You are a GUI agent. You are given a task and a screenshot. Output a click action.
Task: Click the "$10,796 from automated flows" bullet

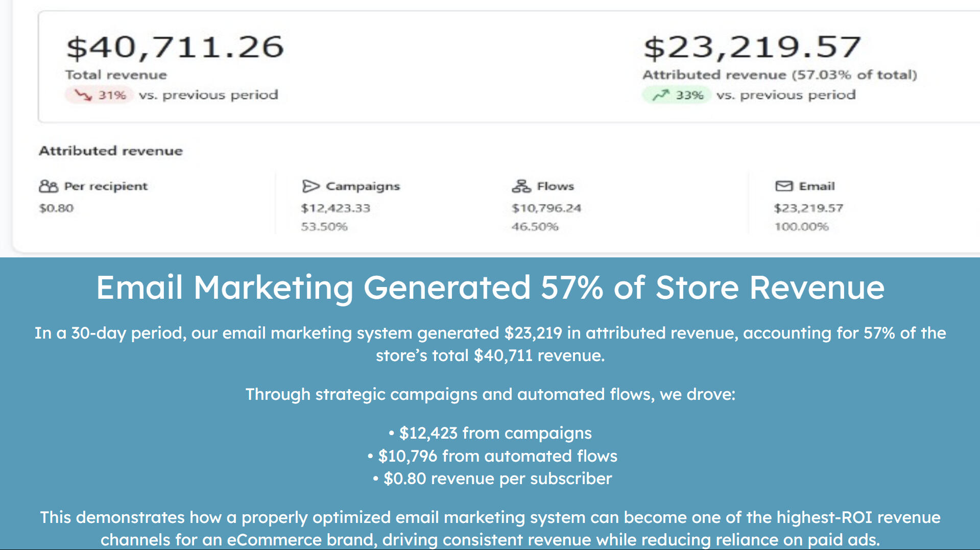tap(492, 456)
